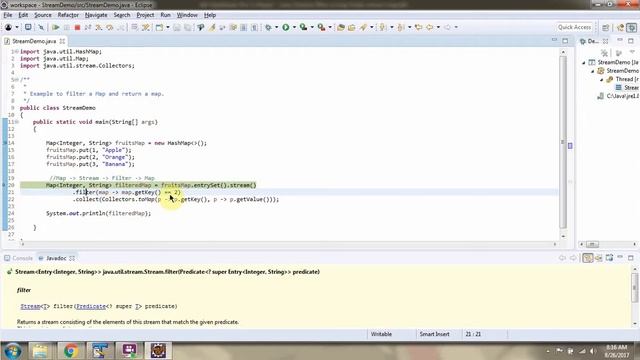Viewport: 640px width, 360px height.
Task: Open the Run configurations dropdown arrow
Action: tap(294, 27)
